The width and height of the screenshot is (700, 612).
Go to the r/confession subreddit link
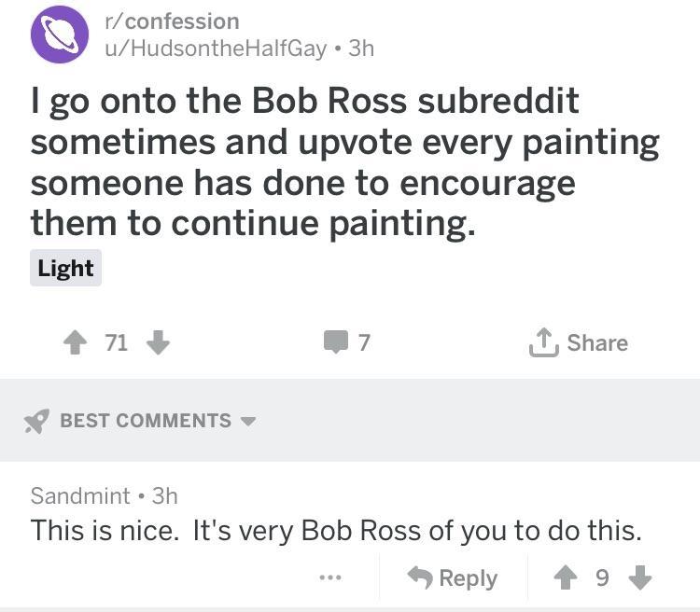click(x=172, y=21)
